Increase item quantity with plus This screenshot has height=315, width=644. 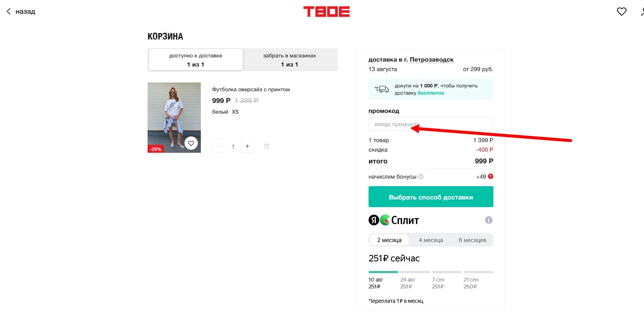pyautogui.click(x=247, y=146)
